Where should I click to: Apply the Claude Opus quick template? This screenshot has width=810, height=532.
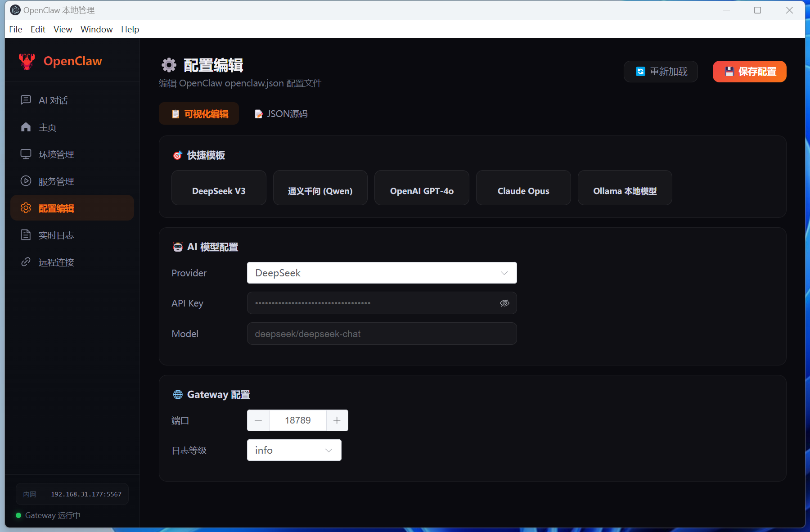pyautogui.click(x=523, y=191)
